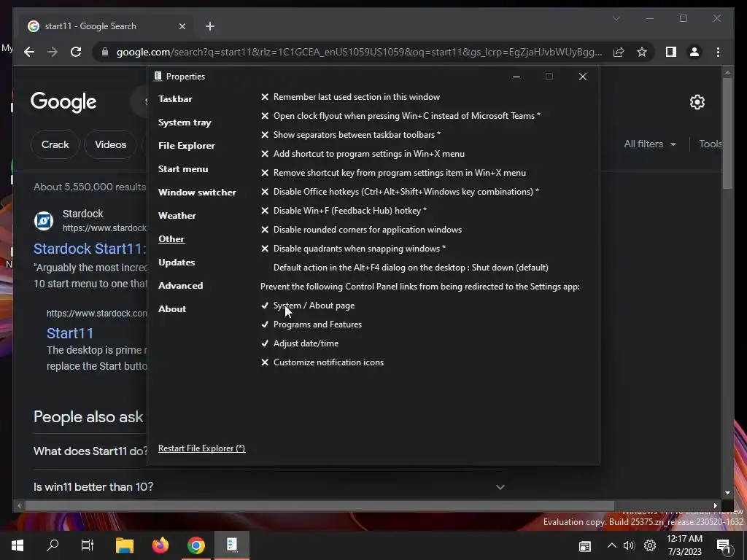Click Chrome's forward navigation arrow

pos(53,52)
